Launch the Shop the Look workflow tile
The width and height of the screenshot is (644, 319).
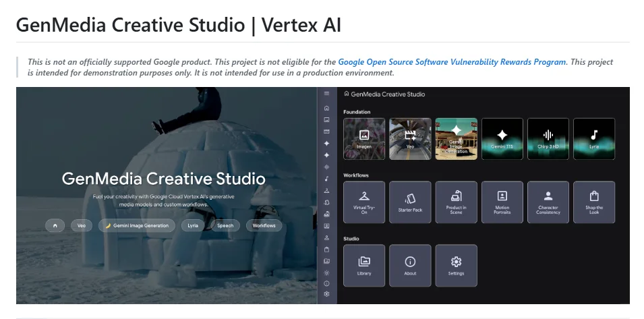point(594,202)
